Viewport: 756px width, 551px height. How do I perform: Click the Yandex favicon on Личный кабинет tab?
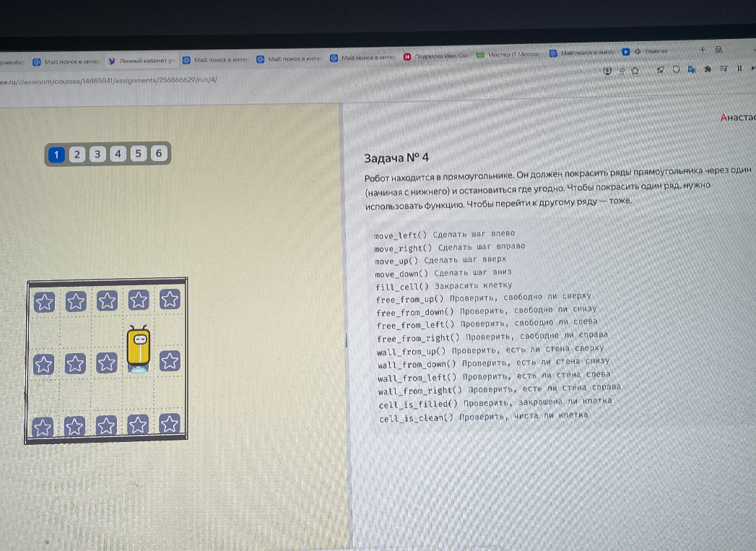[112, 61]
